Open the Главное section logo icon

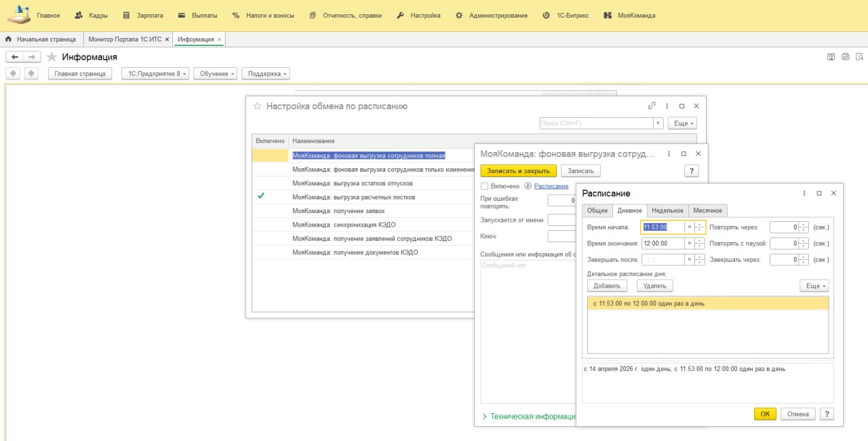18,14
